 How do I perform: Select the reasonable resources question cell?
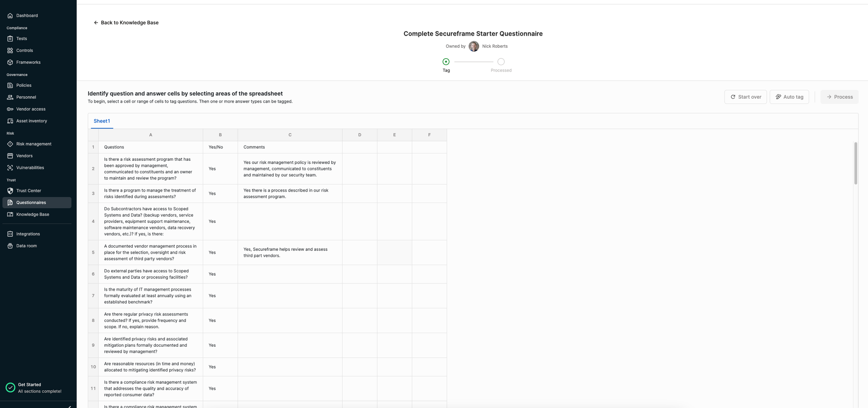click(151, 367)
